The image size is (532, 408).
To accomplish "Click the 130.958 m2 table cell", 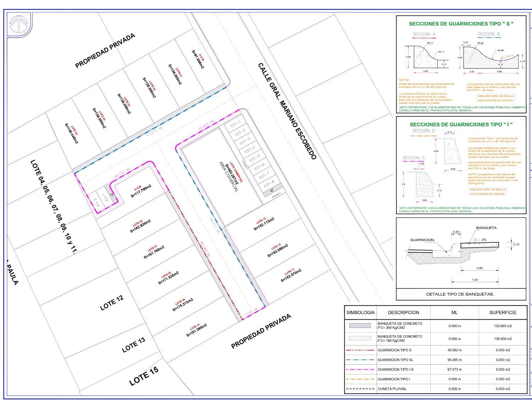I will [503, 339].
